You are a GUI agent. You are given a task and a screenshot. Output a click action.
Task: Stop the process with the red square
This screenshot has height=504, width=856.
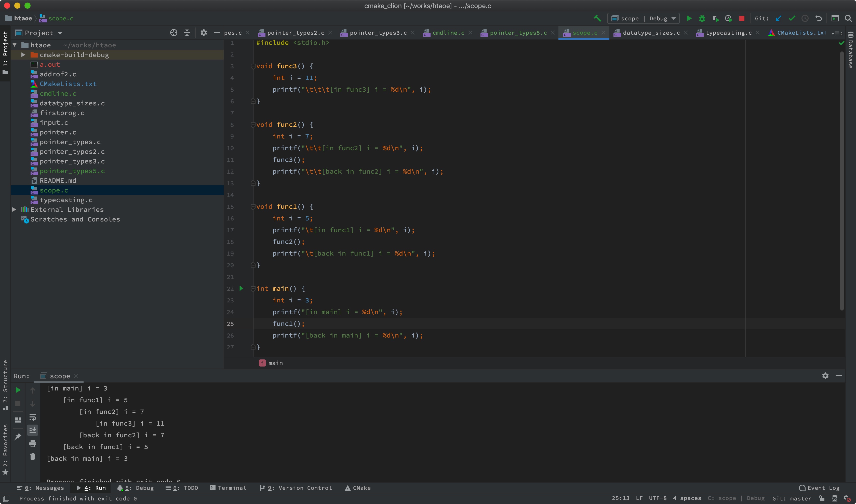[742, 18]
